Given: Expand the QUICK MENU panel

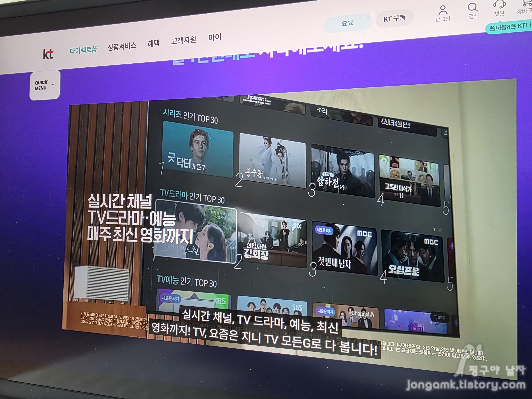Looking at the screenshot, I should click(x=45, y=85).
